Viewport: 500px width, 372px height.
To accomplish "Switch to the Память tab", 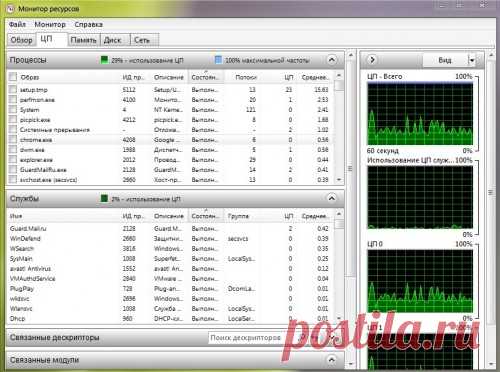I will (83, 40).
